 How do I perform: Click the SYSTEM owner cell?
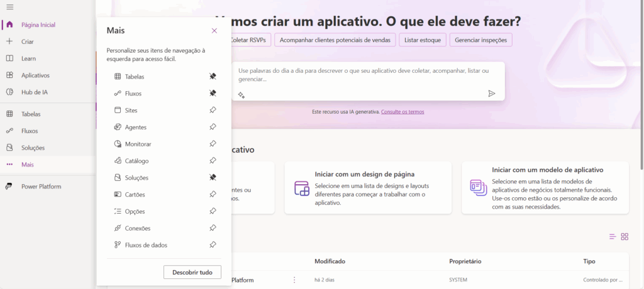point(458,280)
